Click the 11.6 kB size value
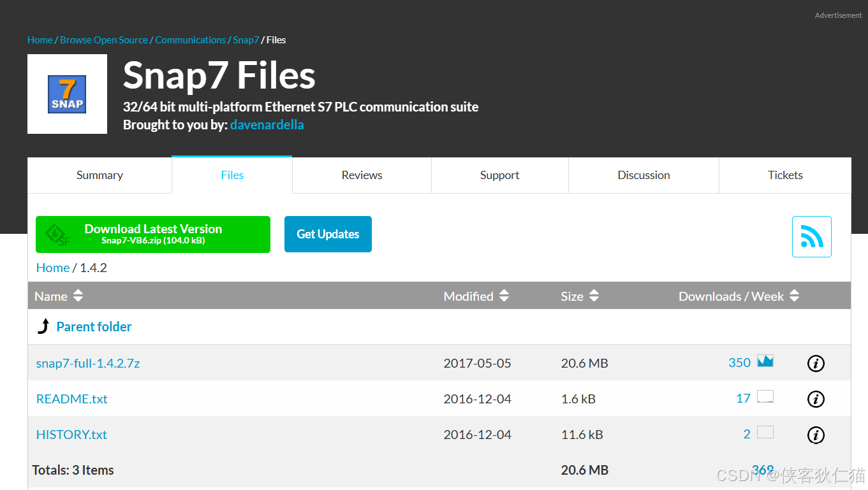 582,435
